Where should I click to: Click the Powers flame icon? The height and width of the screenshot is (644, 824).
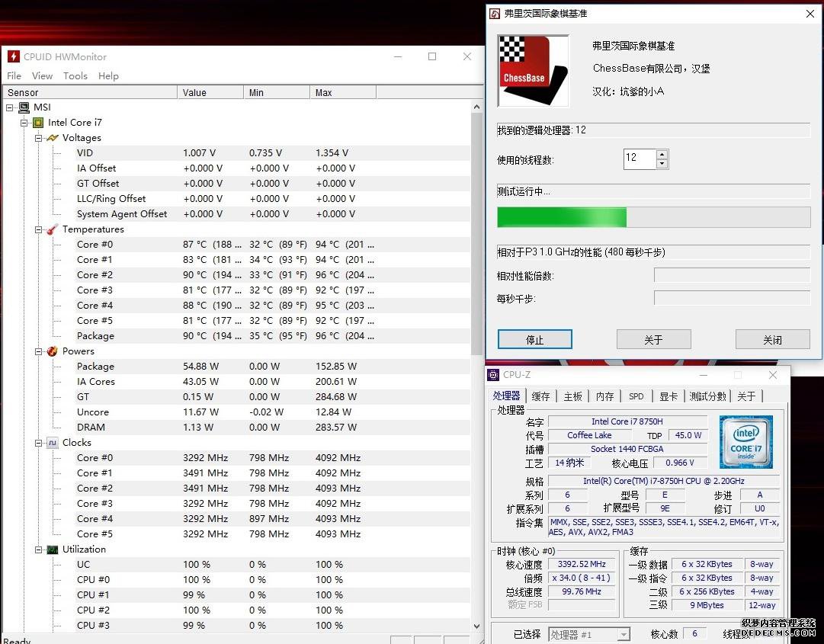(53, 351)
